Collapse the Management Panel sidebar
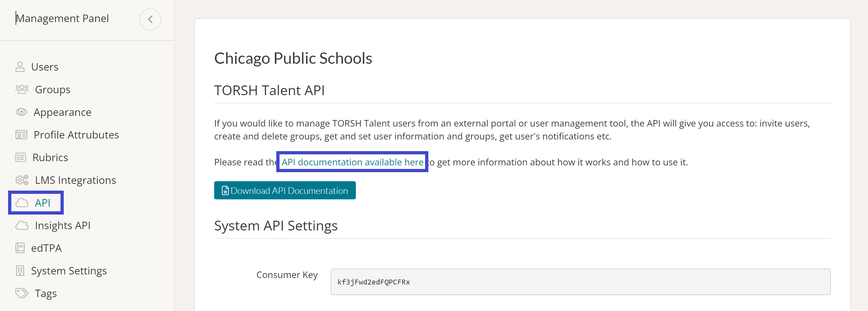This screenshot has height=311, width=868. coord(150,19)
